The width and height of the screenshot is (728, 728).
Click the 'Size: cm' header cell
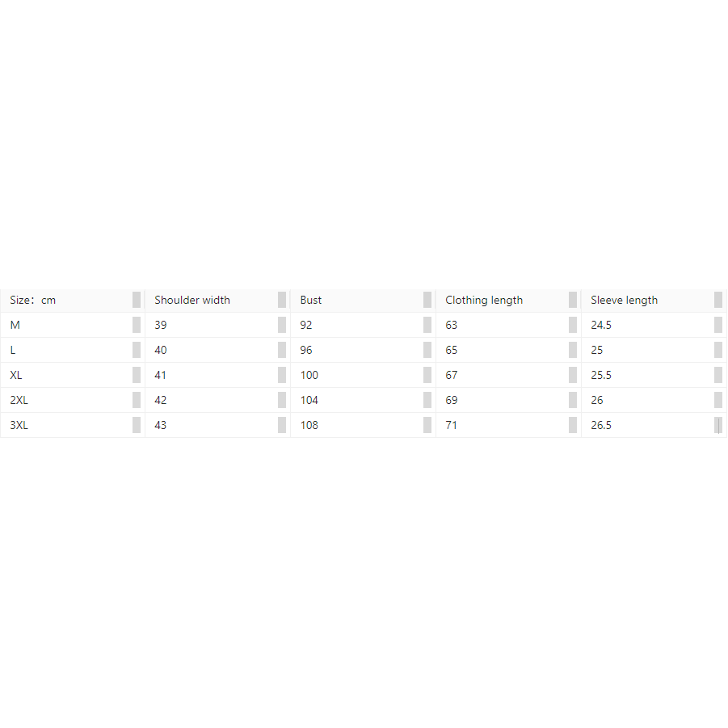[33, 300]
